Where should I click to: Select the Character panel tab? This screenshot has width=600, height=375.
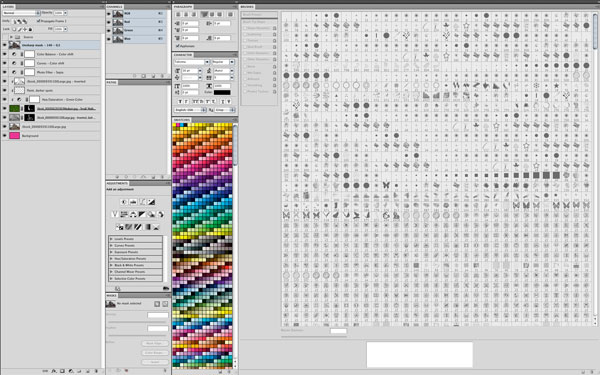click(183, 55)
